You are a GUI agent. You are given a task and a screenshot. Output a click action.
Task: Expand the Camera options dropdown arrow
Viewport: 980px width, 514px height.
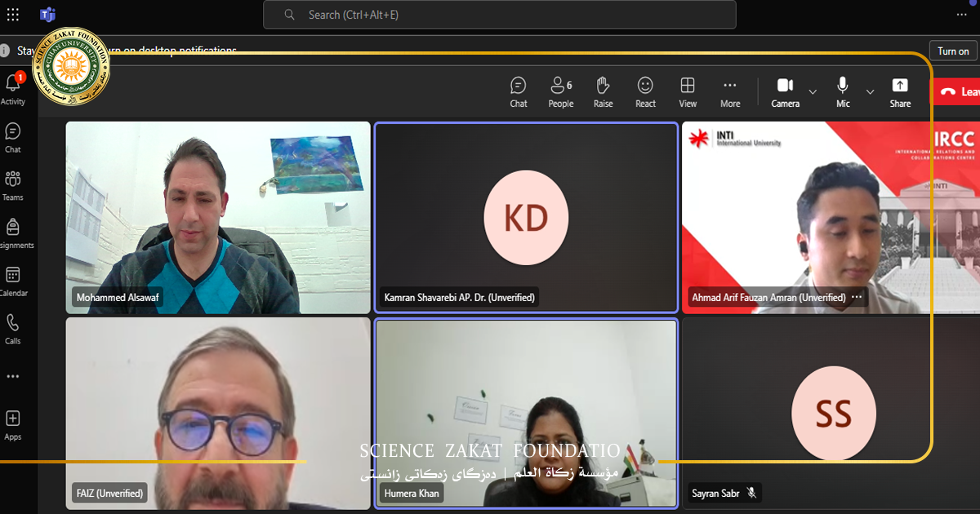point(813,91)
